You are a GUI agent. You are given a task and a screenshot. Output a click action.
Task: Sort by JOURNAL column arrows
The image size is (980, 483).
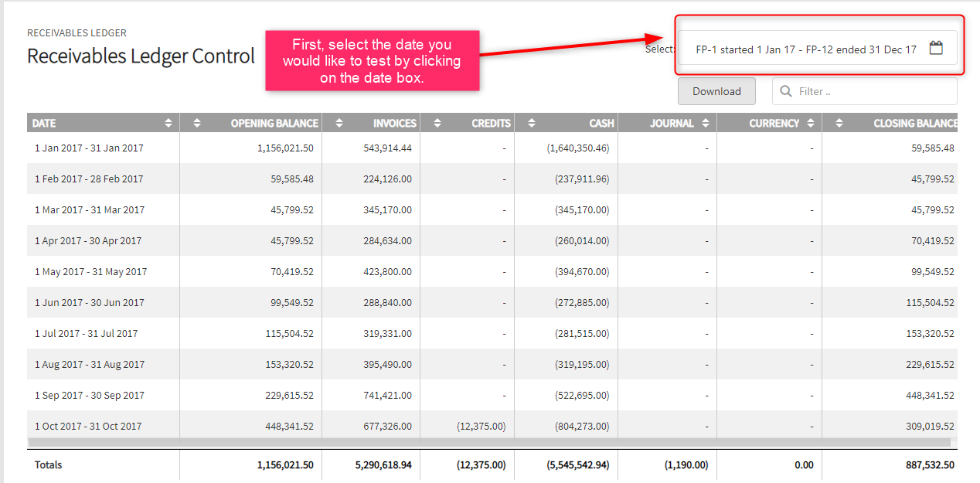click(704, 123)
